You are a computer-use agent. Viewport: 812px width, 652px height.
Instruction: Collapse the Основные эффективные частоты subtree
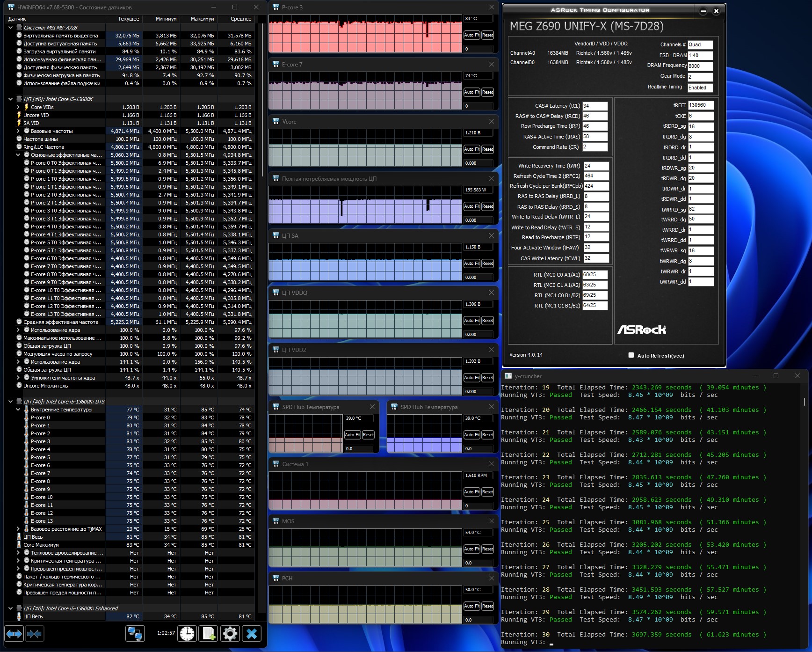point(18,155)
